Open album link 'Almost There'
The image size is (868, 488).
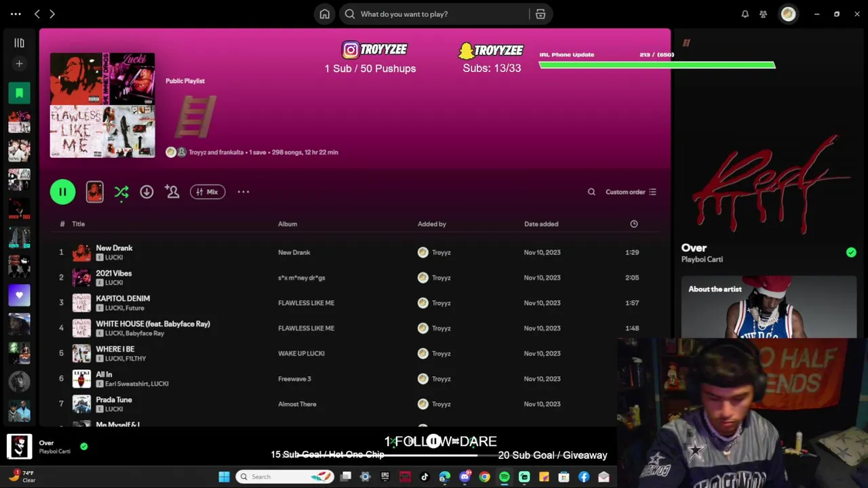click(x=297, y=404)
